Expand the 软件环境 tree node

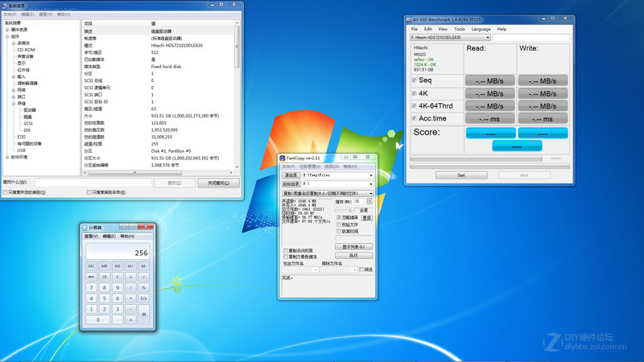(x=7, y=157)
